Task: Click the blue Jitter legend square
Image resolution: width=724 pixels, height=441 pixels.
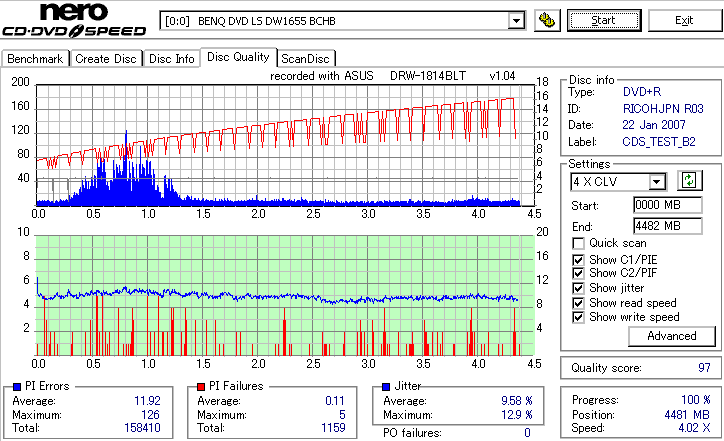Action: 386,386
